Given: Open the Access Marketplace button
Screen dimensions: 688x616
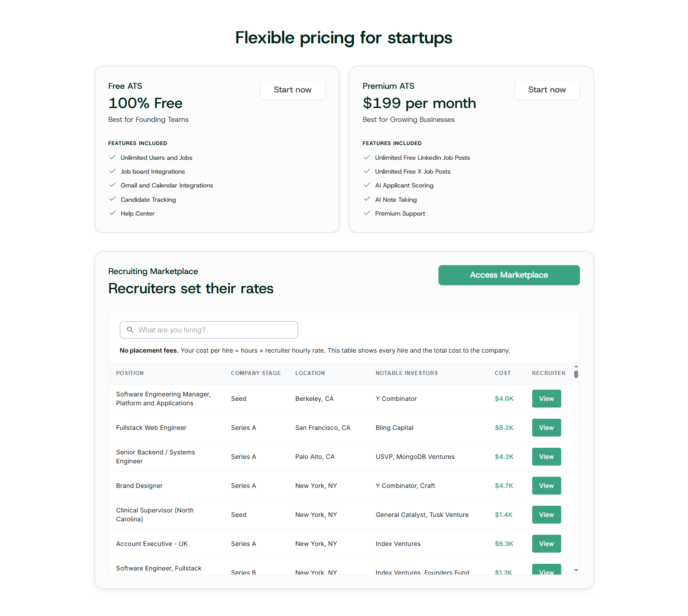Looking at the screenshot, I should (509, 275).
